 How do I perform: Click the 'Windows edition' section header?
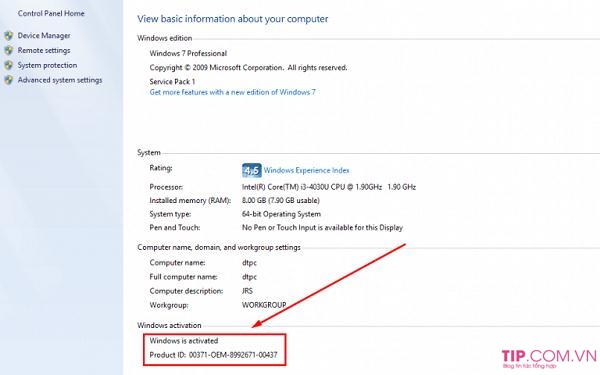[165, 38]
